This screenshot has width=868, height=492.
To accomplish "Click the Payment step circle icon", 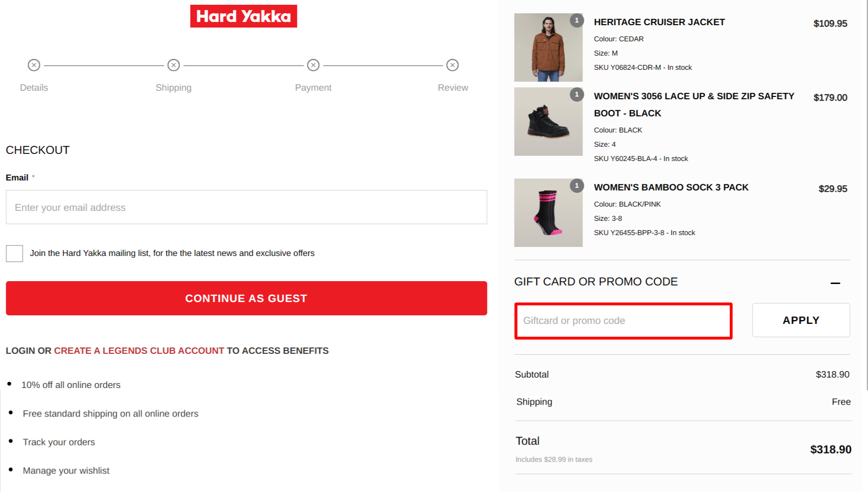I will 313,65.
